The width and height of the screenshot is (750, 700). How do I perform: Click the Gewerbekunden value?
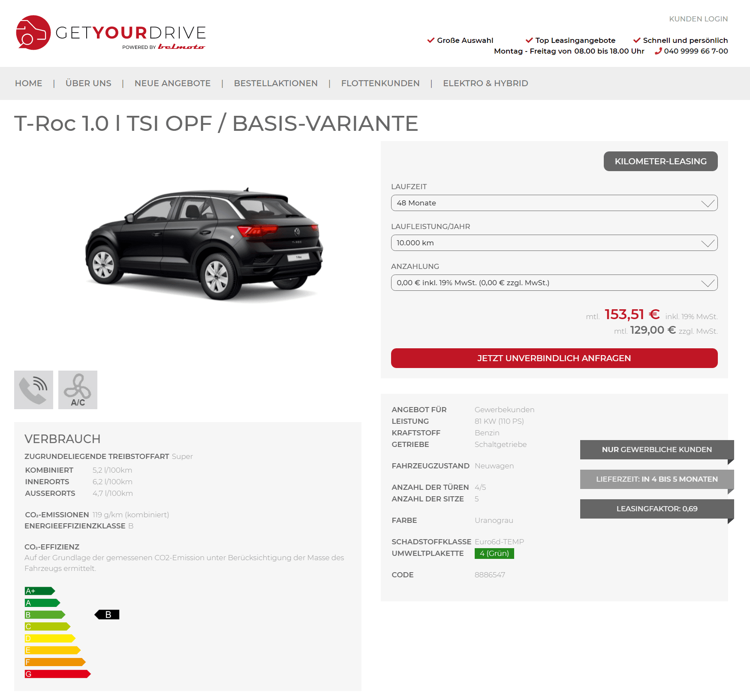click(504, 410)
